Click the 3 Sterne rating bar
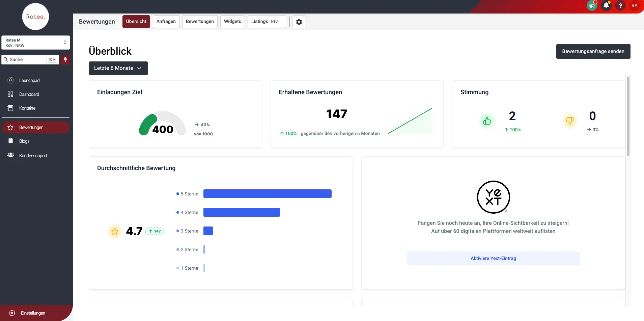 coord(208,231)
